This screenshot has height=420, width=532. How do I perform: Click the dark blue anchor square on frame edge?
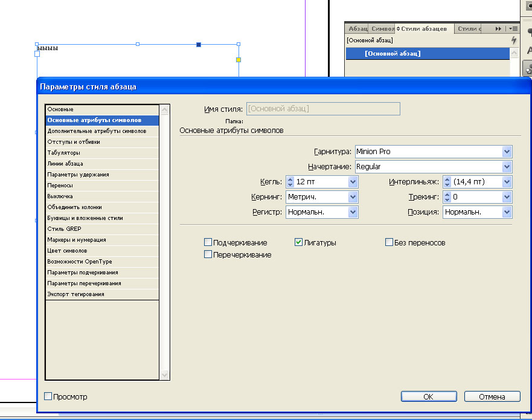[x=199, y=45]
